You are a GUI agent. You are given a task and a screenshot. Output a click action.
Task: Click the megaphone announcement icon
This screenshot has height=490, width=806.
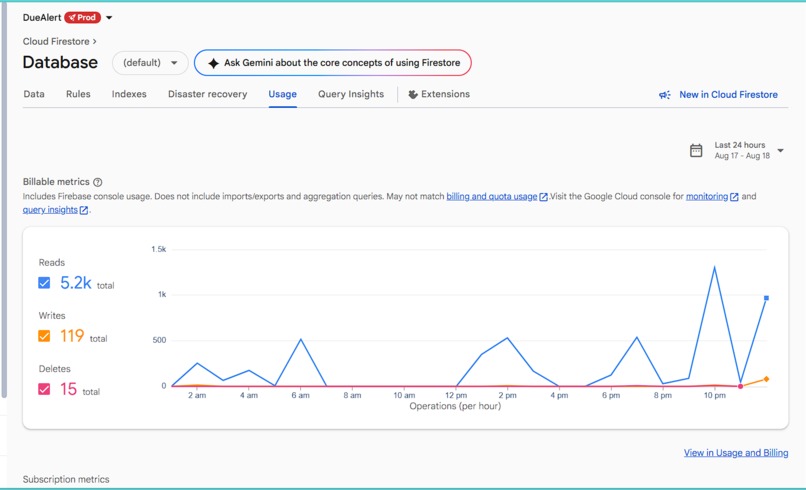[665, 95]
